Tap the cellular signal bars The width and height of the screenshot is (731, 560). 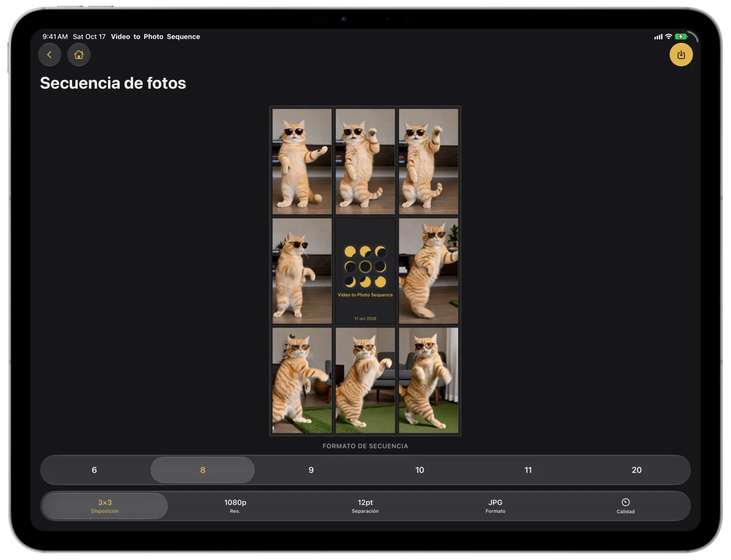[658, 37]
